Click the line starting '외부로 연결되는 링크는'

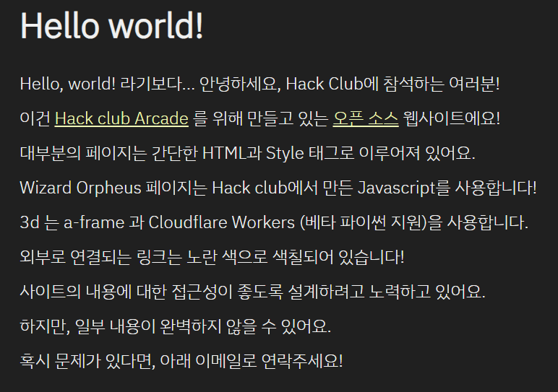(212, 257)
